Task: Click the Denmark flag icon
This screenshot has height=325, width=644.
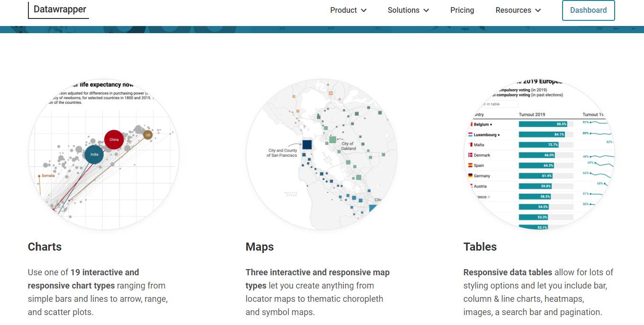Action: 470,155
